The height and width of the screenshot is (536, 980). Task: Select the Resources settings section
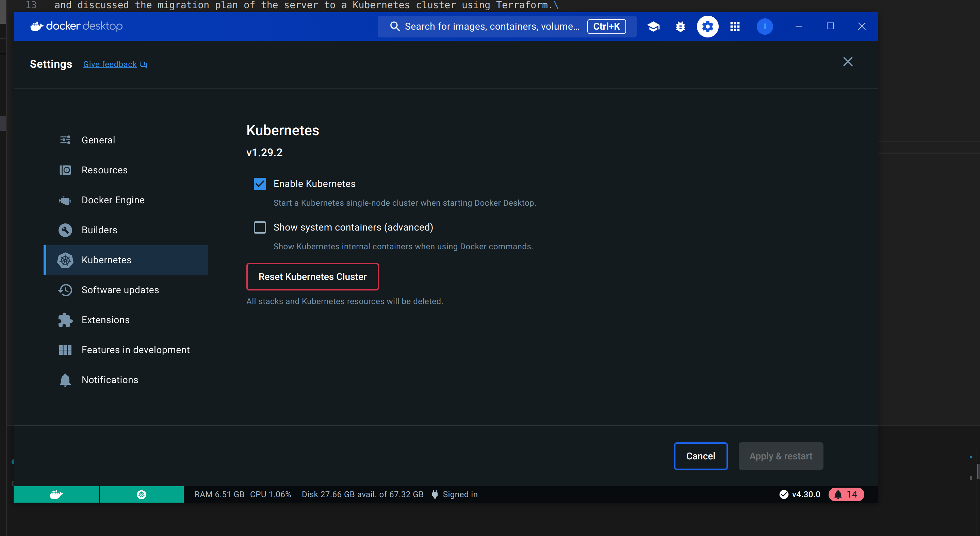click(x=104, y=170)
